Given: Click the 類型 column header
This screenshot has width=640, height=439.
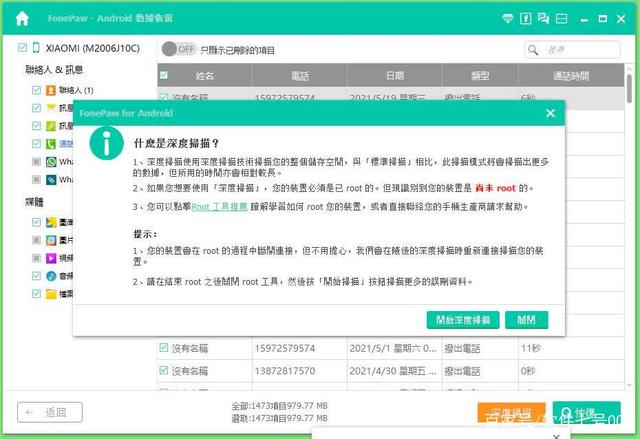Looking at the screenshot, I should click(x=480, y=75).
